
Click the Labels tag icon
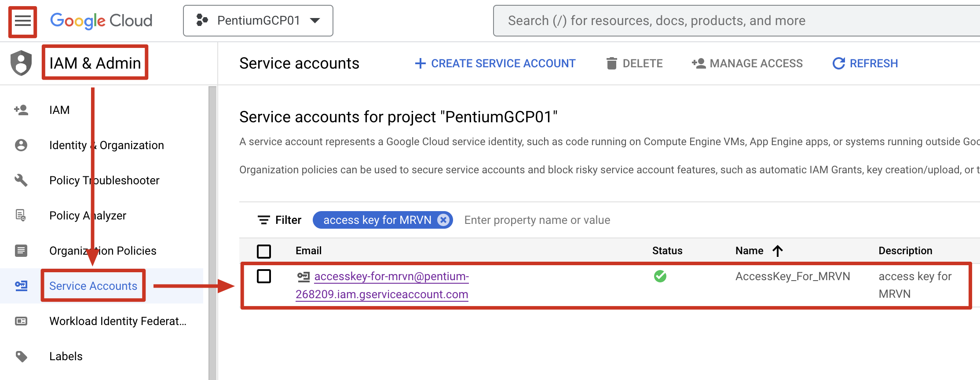pyautogui.click(x=21, y=356)
